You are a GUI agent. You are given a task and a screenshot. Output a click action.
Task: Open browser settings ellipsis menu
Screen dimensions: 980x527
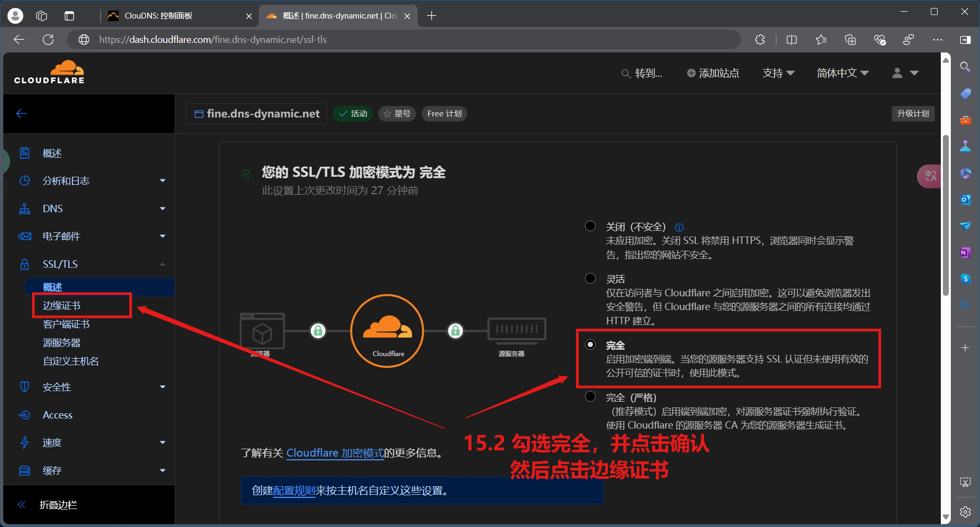coord(938,40)
